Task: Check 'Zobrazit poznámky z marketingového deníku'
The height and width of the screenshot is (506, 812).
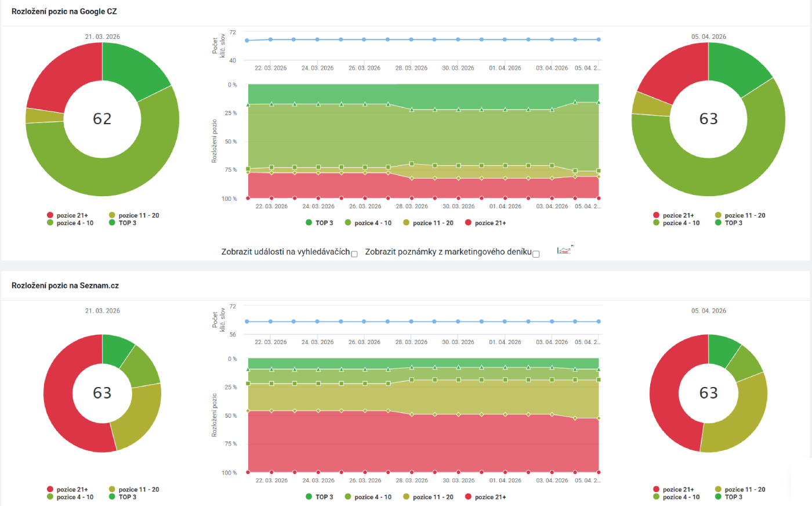Action: pyautogui.click(x=536, y=254)
